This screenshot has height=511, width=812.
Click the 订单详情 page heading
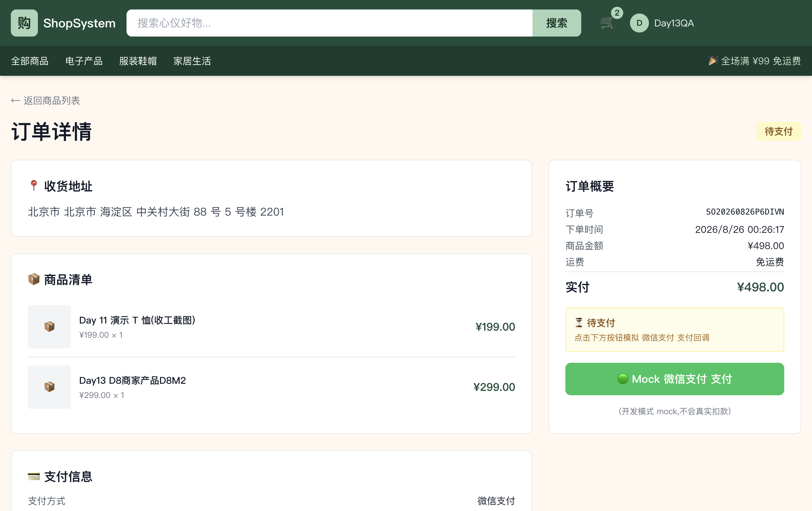51,131
